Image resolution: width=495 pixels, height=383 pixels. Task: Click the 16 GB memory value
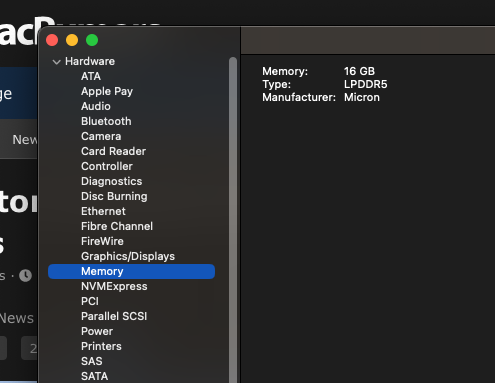[x=359, y=71]
